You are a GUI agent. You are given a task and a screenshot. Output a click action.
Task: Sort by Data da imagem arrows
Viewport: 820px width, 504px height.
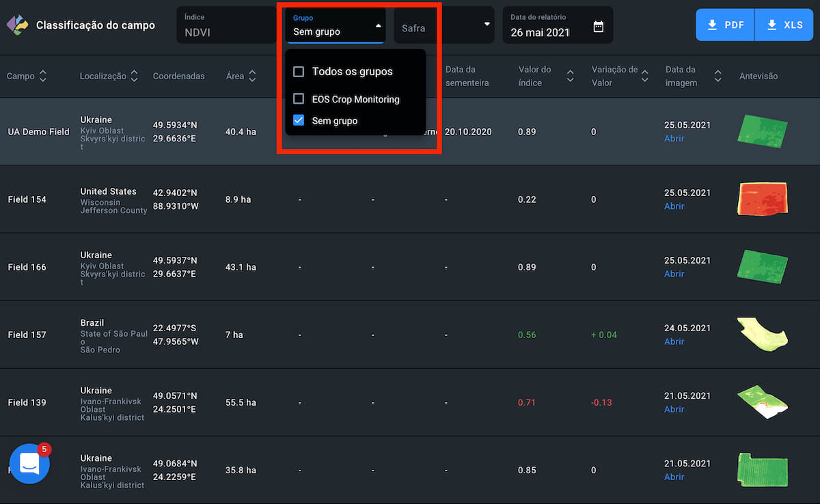tap(717, 76)
